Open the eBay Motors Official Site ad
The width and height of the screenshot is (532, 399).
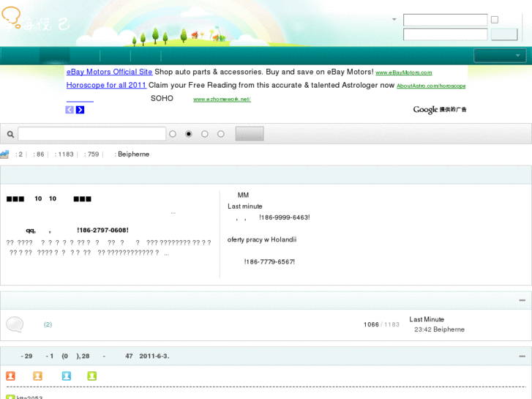click(x=109, y=72)
